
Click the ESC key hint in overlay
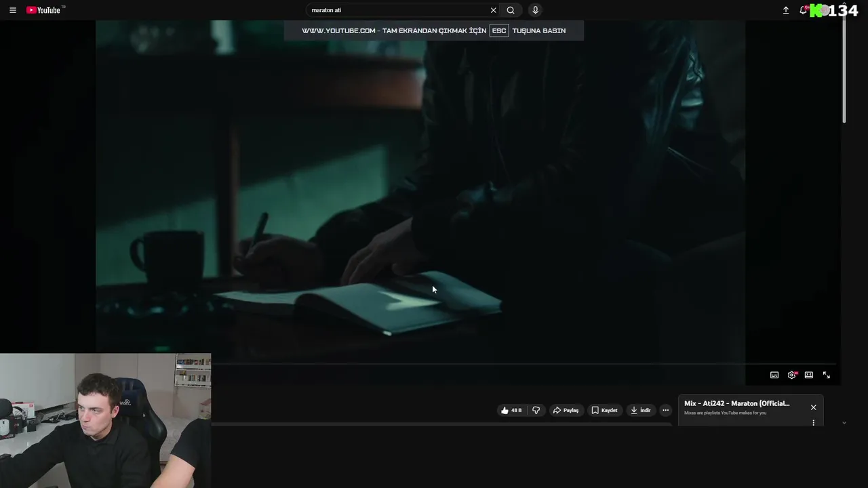[x=499, y=30]
